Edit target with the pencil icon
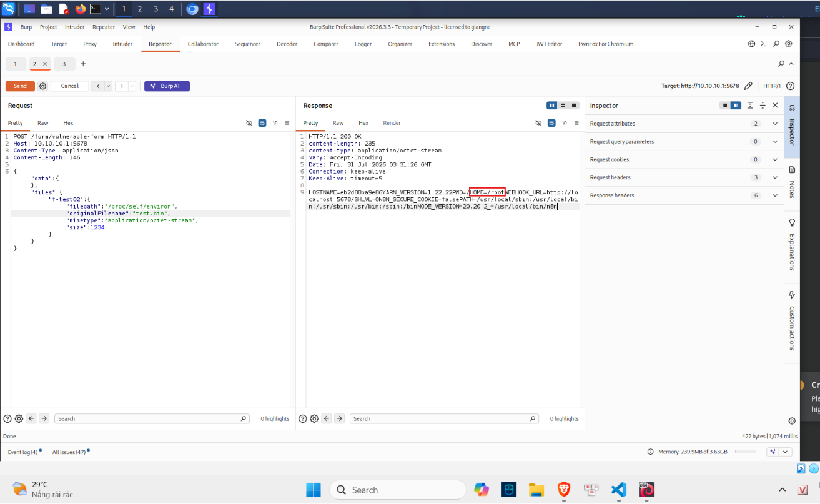The height and width of the screenshot is (504, 820). tap(748, 86)
